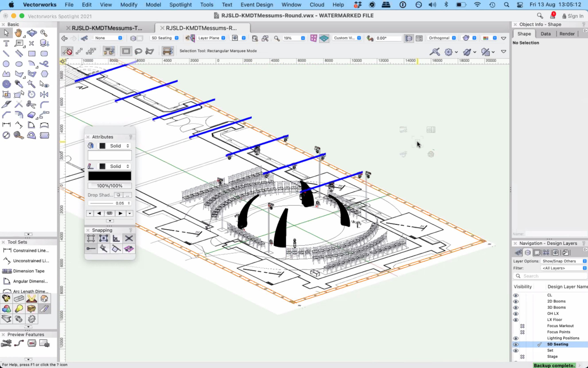Toggle visibility of Lighting Positions layer
The height and width of the screenshot is (368, 588).
[x=516, y=338]
